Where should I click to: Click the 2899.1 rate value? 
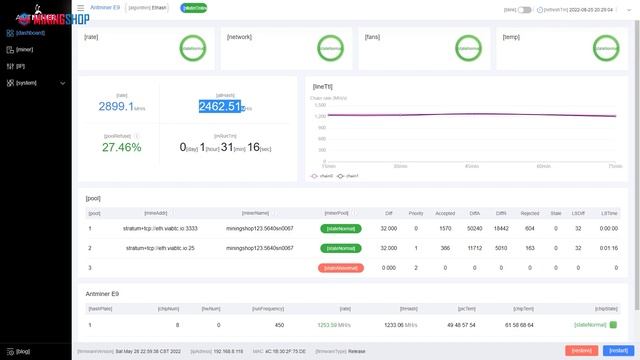click(116, 107)
